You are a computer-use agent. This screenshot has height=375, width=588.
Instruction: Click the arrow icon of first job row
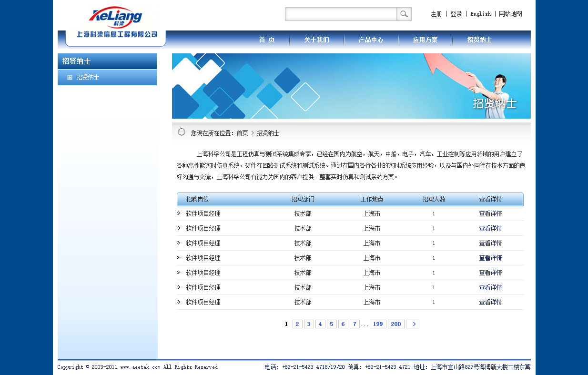[x=179, y=213]
